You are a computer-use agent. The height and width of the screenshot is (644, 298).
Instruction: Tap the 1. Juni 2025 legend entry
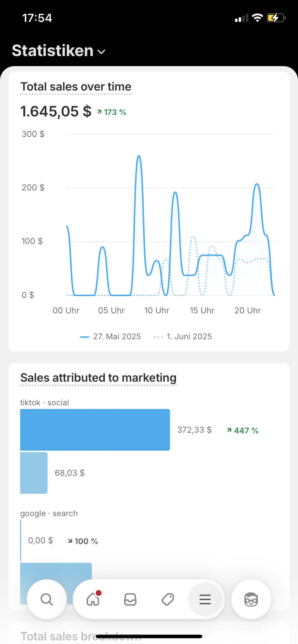183,337
